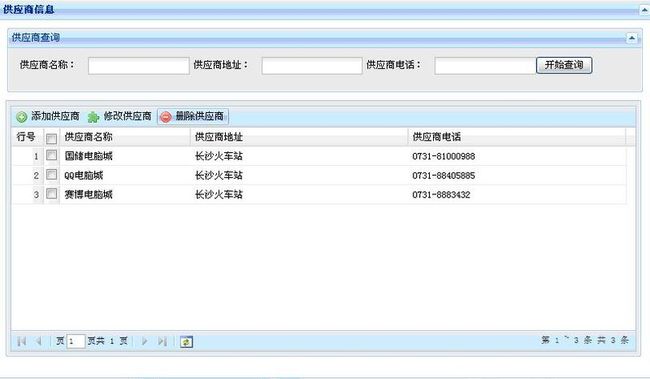
Task: Click phone number 0731-8883432
Action: [x=441, y=194]
